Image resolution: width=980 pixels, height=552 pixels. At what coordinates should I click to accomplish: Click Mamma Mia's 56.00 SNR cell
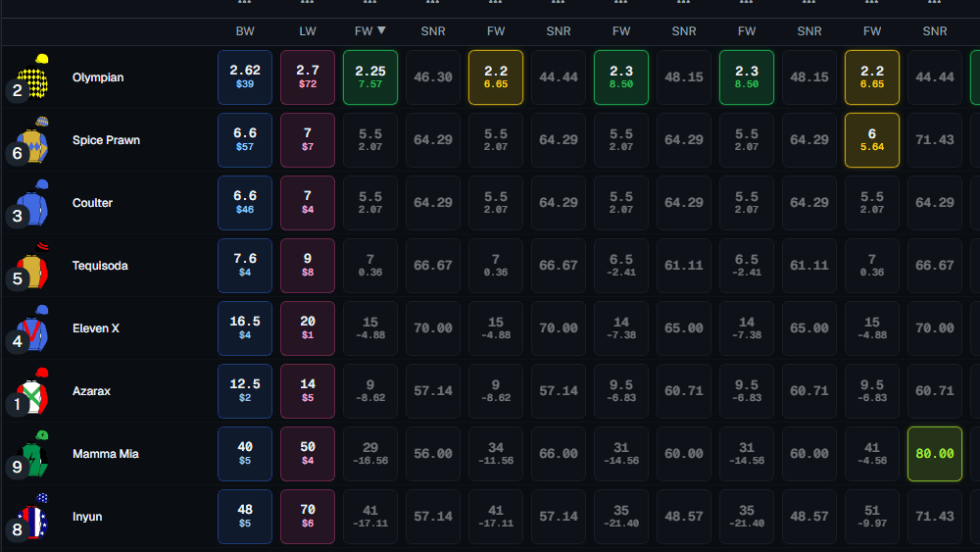point(433,454)
